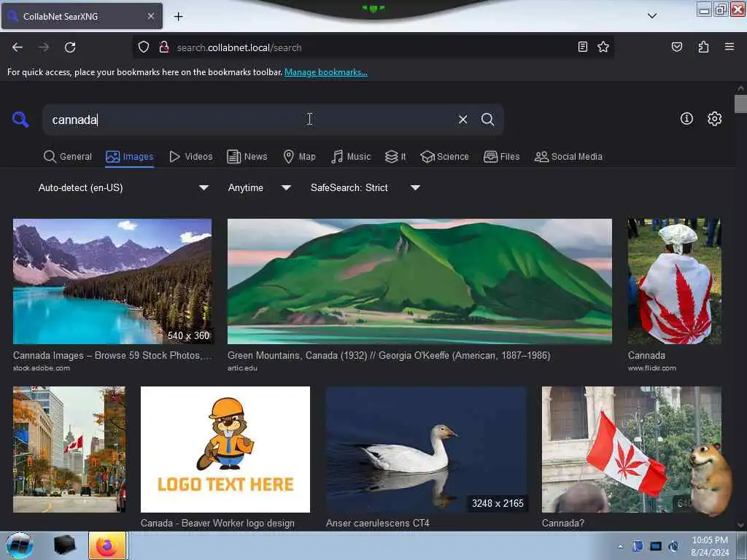Image resolution: width=747 pixels, height=560 pixels.
Task: Open the Cannada? leaf flag photo
Action: pos(632,449)
